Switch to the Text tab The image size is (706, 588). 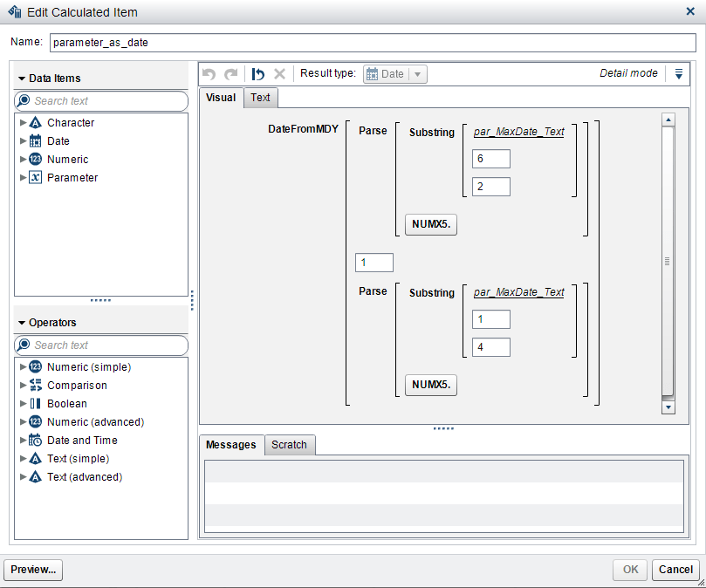click(x=259, y=98)
